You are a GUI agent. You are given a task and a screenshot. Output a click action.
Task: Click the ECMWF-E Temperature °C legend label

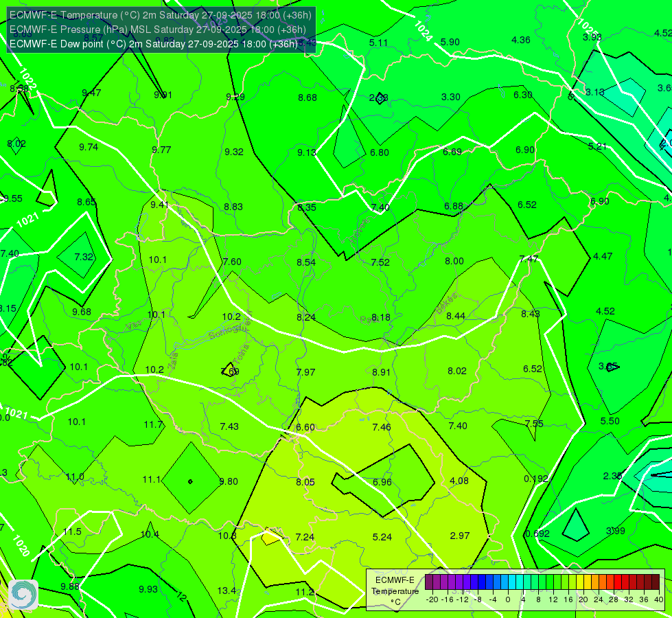[x=395, y=591]
